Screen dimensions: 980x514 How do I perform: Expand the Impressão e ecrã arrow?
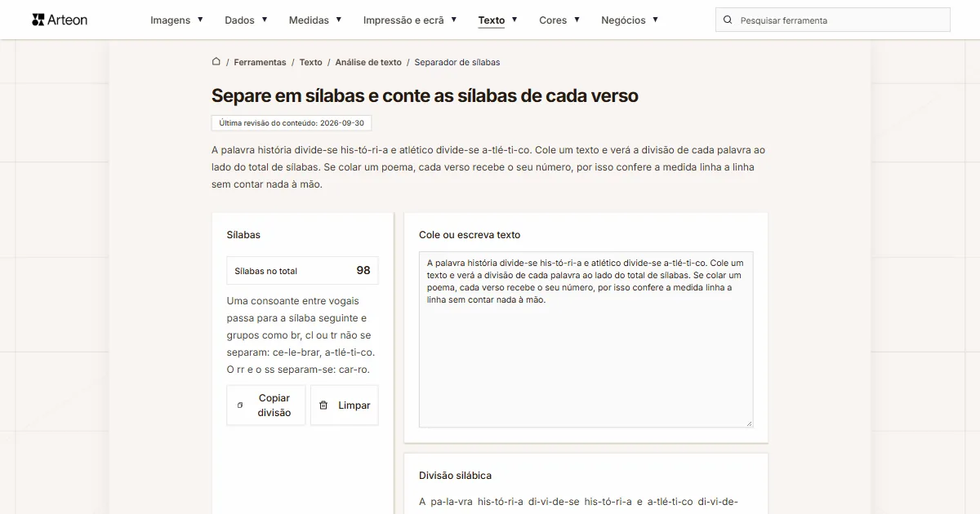pos(454,19)
